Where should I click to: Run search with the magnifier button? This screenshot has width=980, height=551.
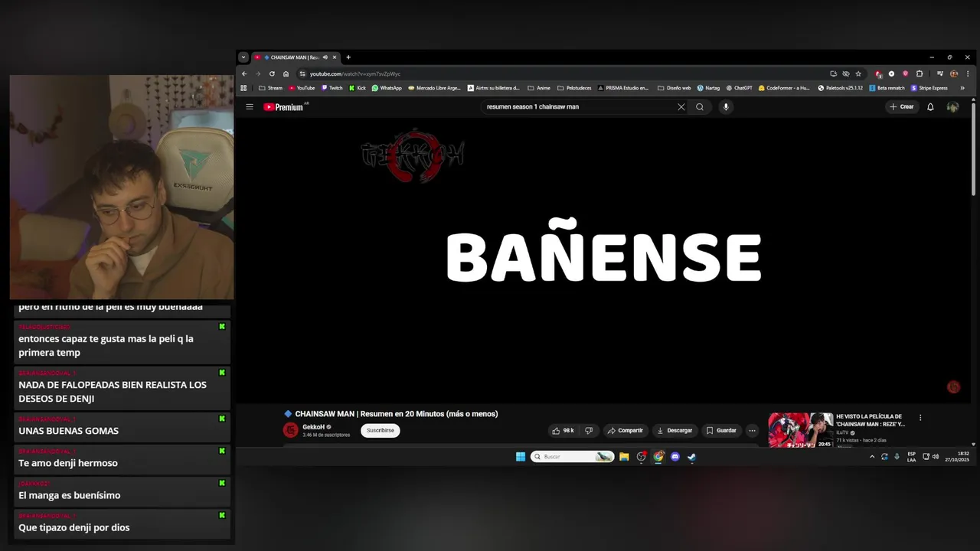(700, 107)
